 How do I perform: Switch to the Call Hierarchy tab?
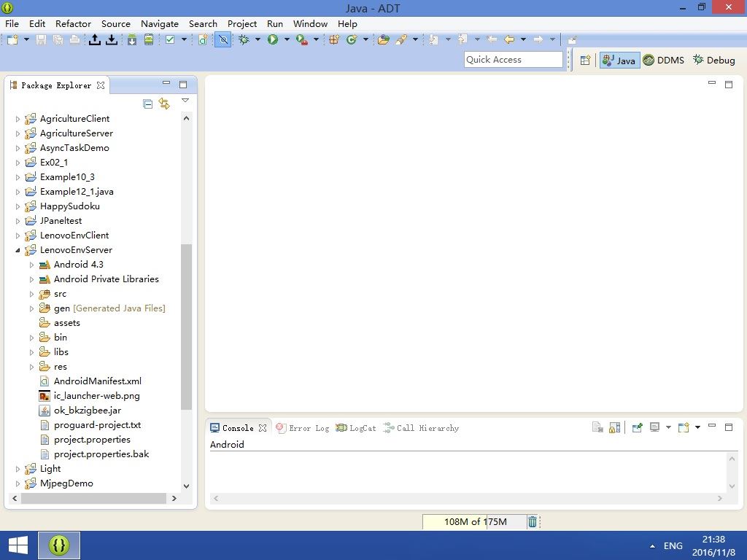click(422, 428)
